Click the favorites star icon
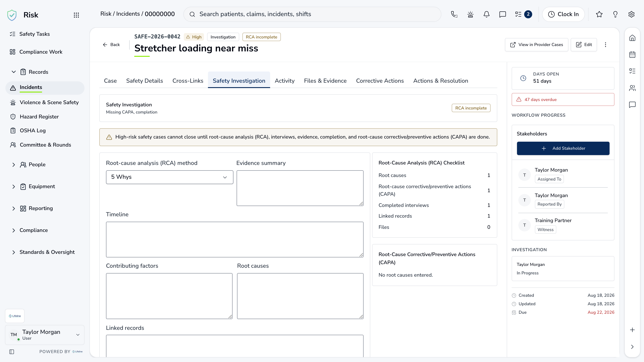Viewport: 644px width, 362px height. [599, 14]
